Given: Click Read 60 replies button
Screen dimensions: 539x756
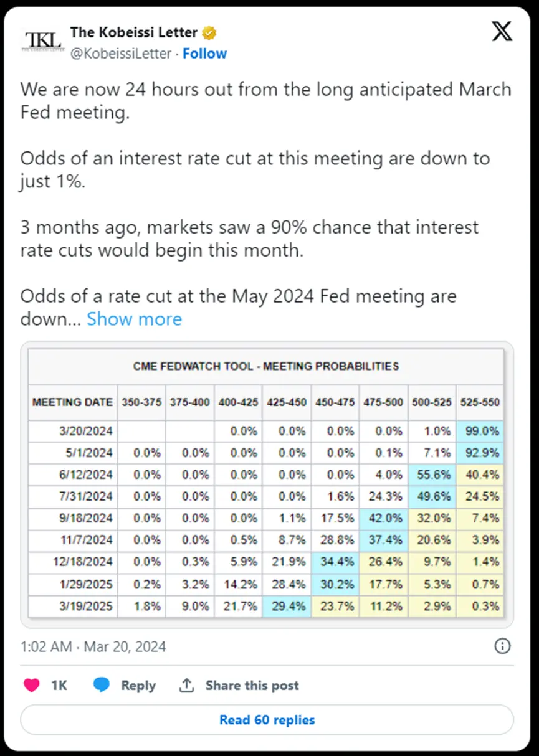Looking at the screenshot, I should pyautogui.click(x=267, y=721).
